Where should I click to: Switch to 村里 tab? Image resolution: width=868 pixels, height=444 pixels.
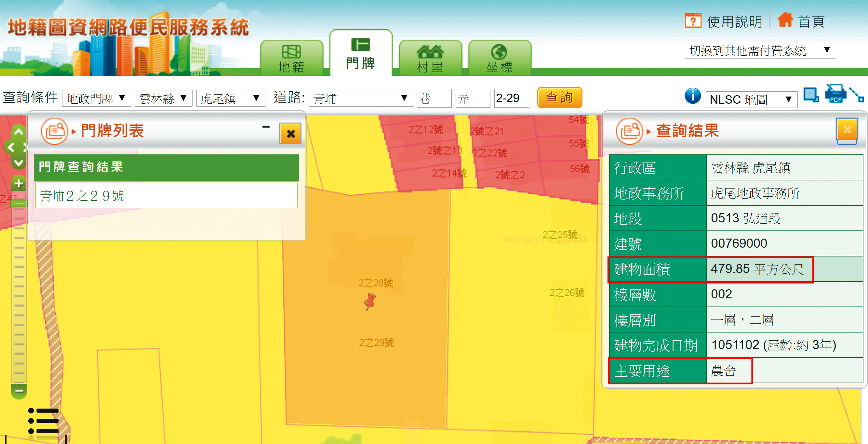click(430, 58)
